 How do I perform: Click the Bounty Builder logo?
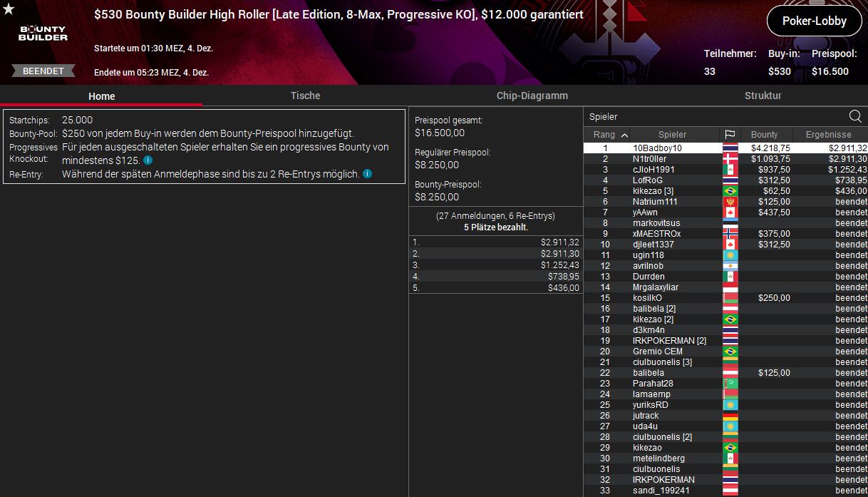click(43, 33)
